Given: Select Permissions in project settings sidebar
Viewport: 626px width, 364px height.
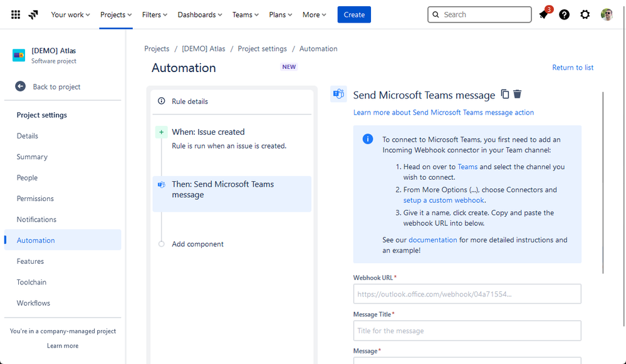Looking at the screenshot, I should [x=35, y=199].
